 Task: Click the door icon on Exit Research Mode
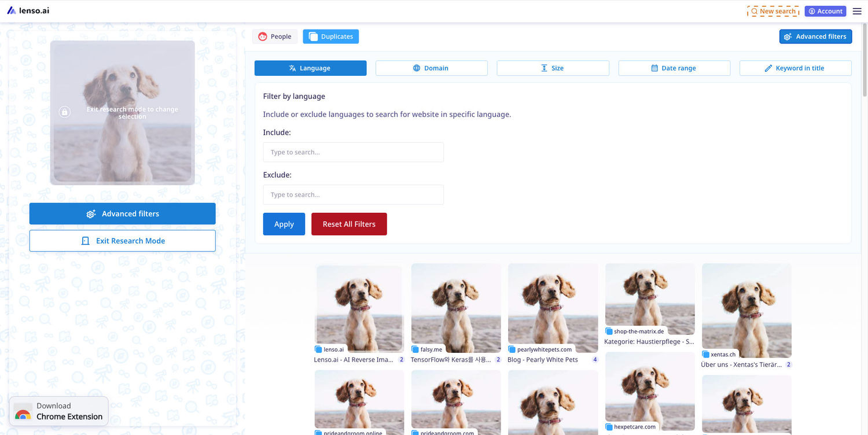[x=86, y=241]
